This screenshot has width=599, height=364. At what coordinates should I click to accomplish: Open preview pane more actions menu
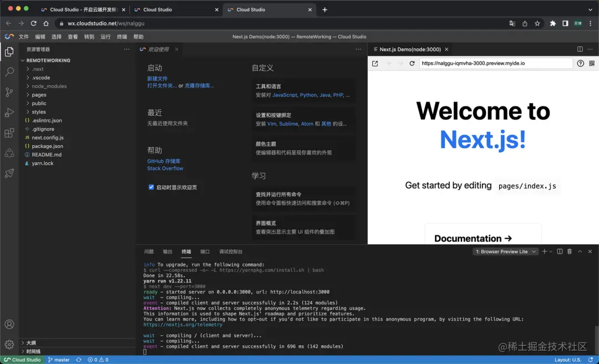(590, 49)
